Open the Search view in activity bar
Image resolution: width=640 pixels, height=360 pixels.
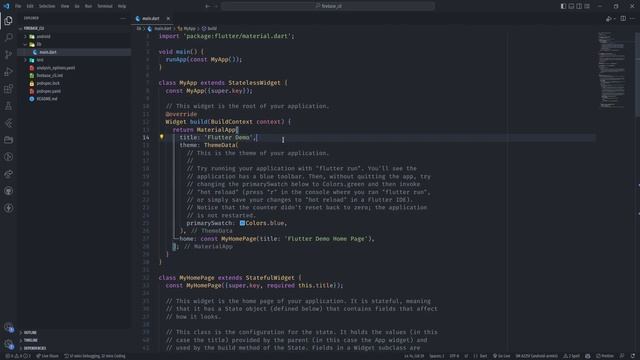tap(8, 38)
